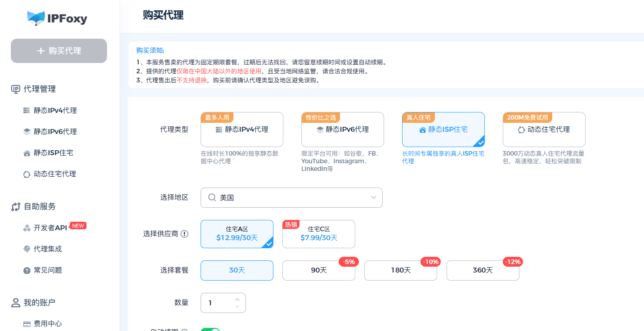Viewport: 644px width, 331px height.
Task: Select the 静态IPv4代理 proxy type card
Action: click(x=241, y=129)
